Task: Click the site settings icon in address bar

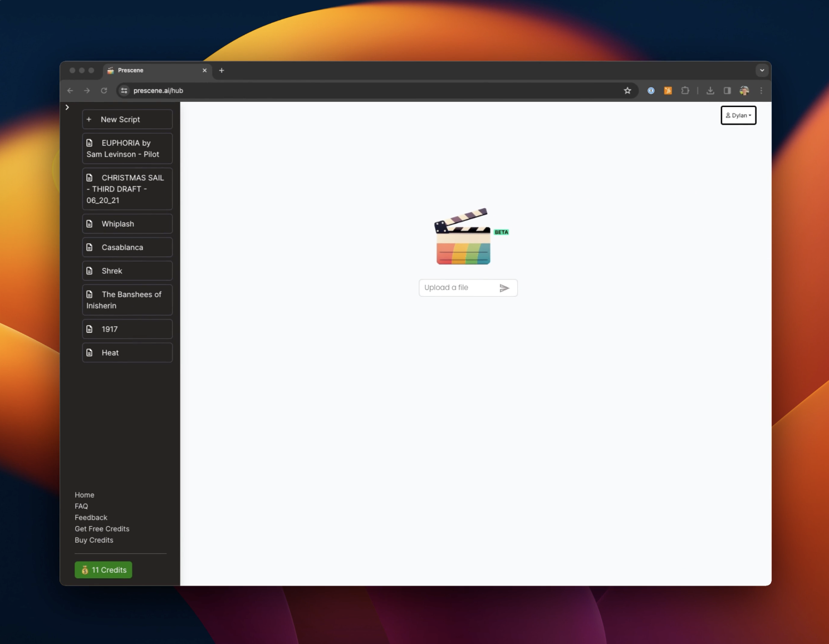Action: coord(124,91)
